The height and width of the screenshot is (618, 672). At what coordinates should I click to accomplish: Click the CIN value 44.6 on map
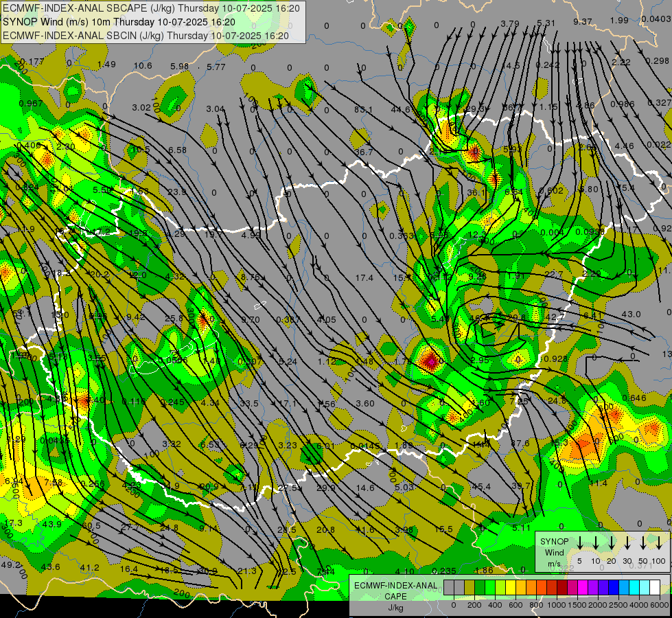pyautogui.click(x=400, y=110)
